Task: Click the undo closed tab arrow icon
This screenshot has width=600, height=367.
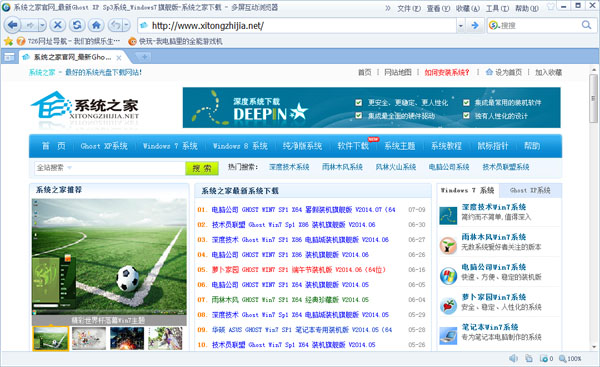Action: point(116,26)
